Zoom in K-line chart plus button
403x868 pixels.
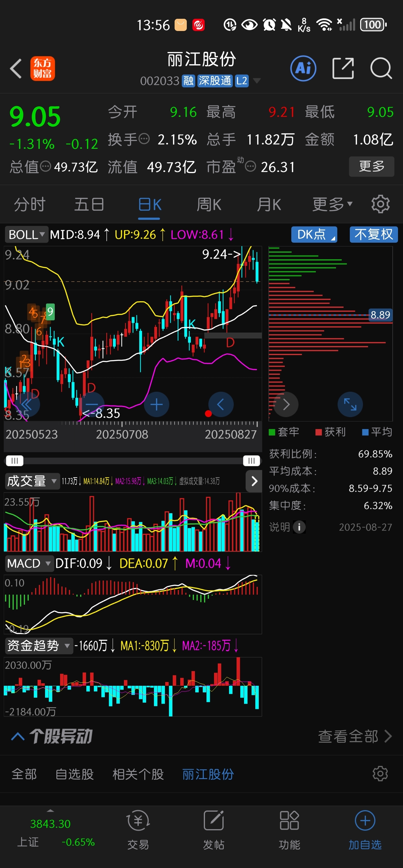(156, 404)
